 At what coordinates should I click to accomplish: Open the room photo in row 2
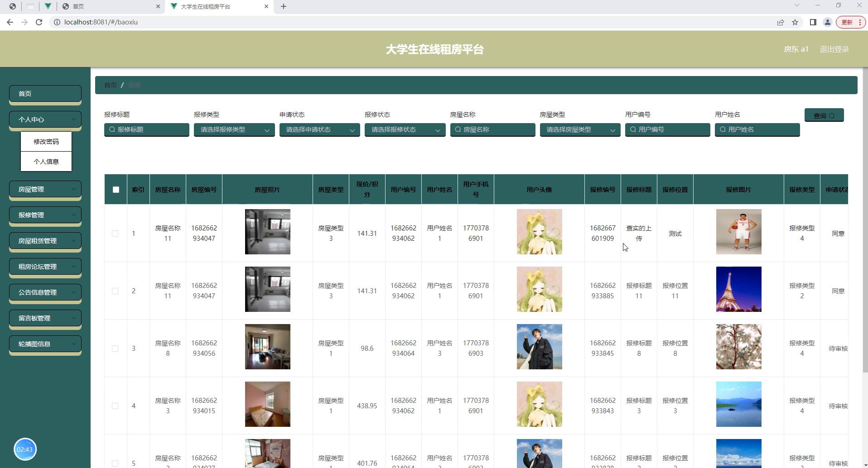pyautogui.click(x=268, y=289)
